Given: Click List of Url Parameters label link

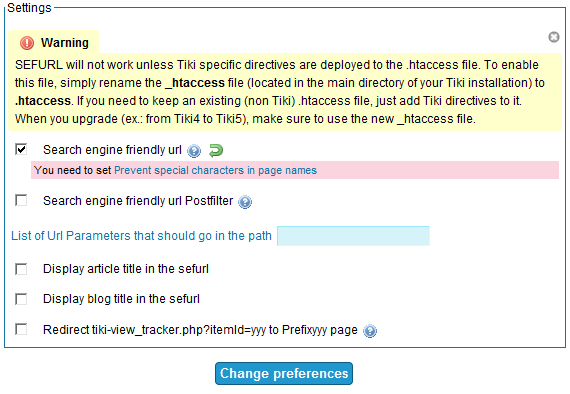Looking at the screenshot, I should 141,236.
